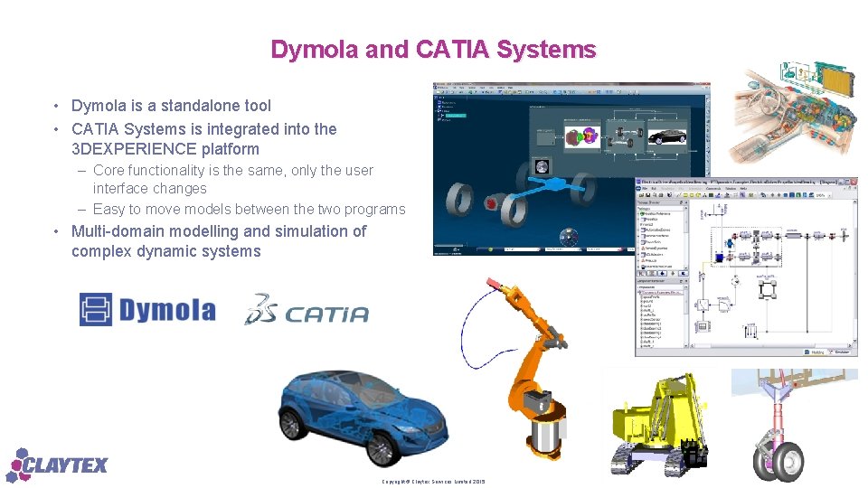This screenshot has width=868, height=488.
Task: Click the black car block in CATIA window
Action: [x=666, y=136]
